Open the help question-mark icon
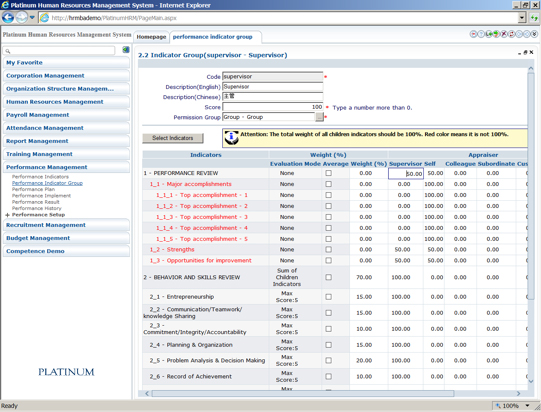 click(x=481, y=34)
